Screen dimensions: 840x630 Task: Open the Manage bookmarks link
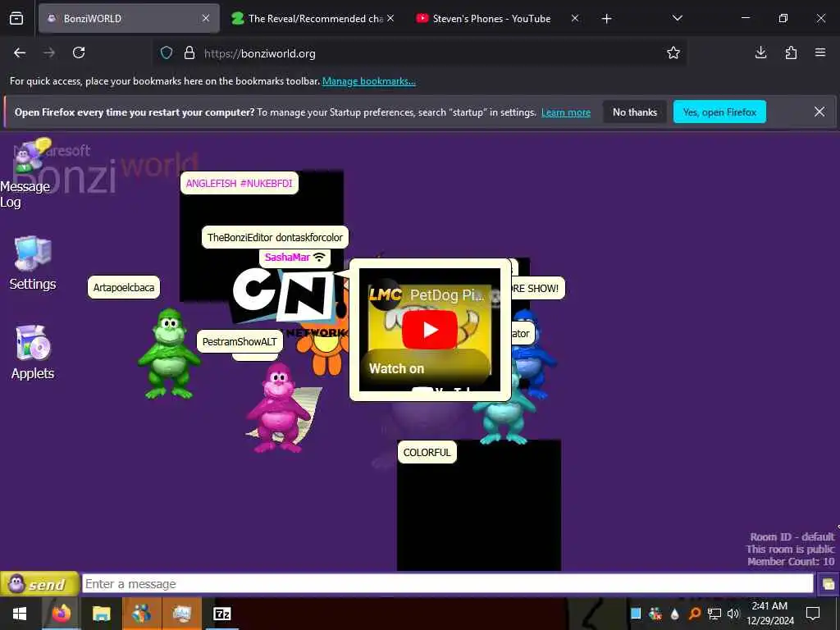(368, 81)
